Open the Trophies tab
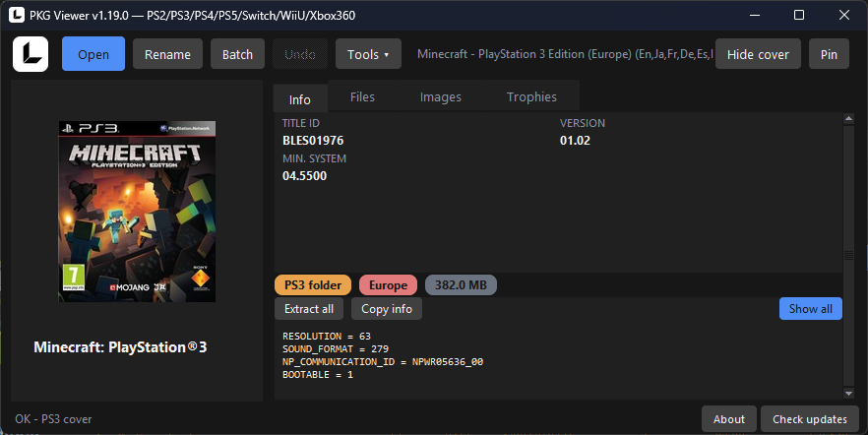This screenshot has height=435, width=868. (532, 96)
